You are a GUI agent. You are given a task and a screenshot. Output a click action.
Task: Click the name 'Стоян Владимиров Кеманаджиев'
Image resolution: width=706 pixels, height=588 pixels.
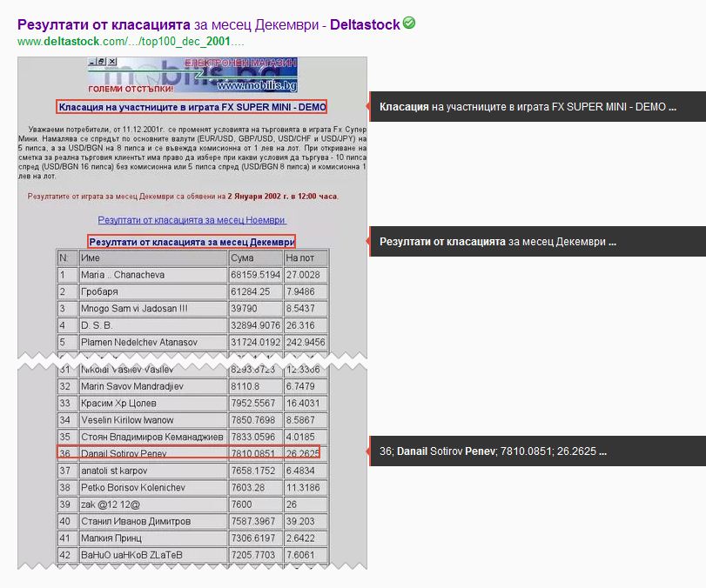coord(152,437)
